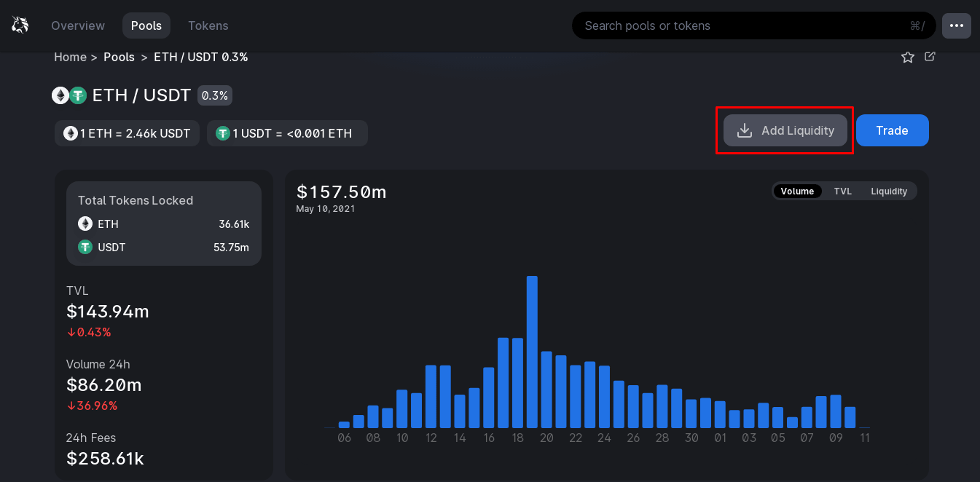Click the x-axis label 18
Screen dimensions: 980x482
tap(518, 438)
